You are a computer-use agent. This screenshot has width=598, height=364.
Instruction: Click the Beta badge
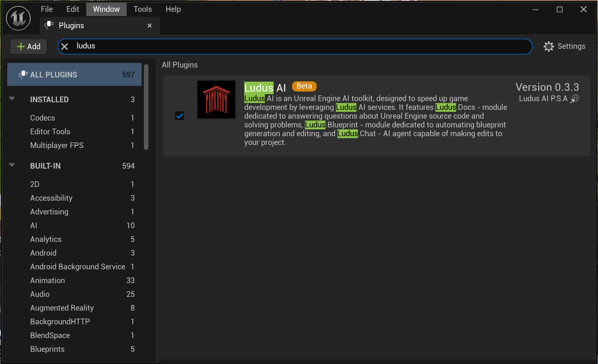tap(304, 86)
